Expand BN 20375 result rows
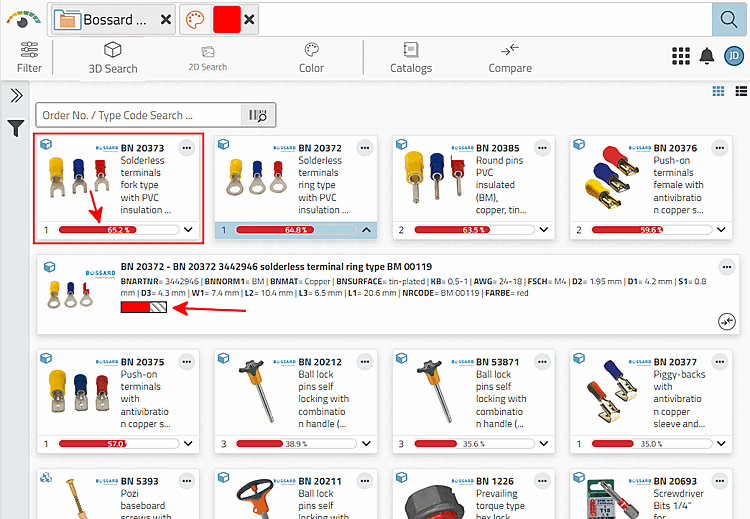The height and width of the screenshot is (519, 750). click(188, 443)
